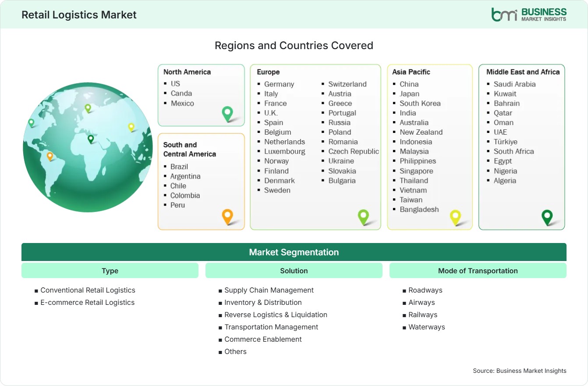Click the dark green pin on globe's Middle East

click(91, 139)
